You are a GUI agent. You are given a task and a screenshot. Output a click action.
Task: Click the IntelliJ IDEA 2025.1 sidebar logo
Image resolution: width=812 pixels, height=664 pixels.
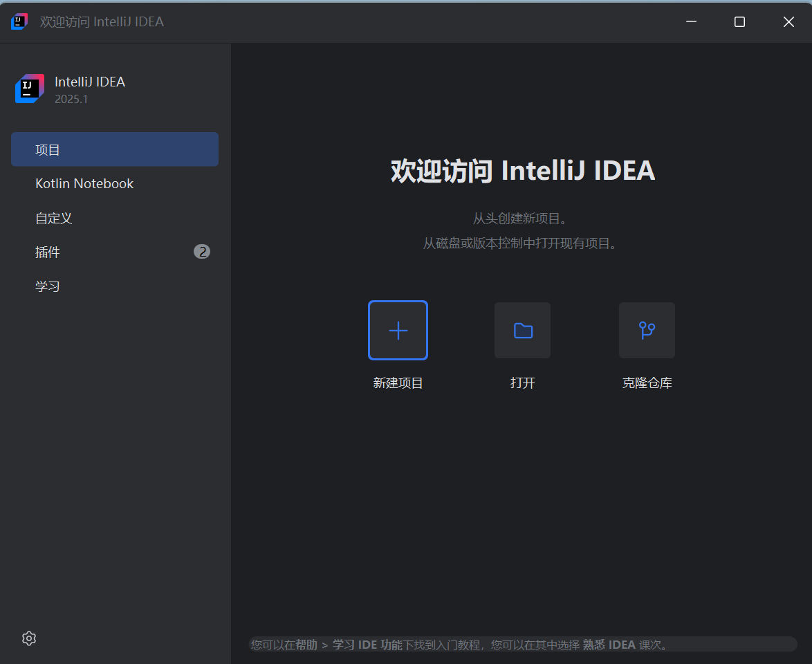pyautogui.click(x=30, y=89)
